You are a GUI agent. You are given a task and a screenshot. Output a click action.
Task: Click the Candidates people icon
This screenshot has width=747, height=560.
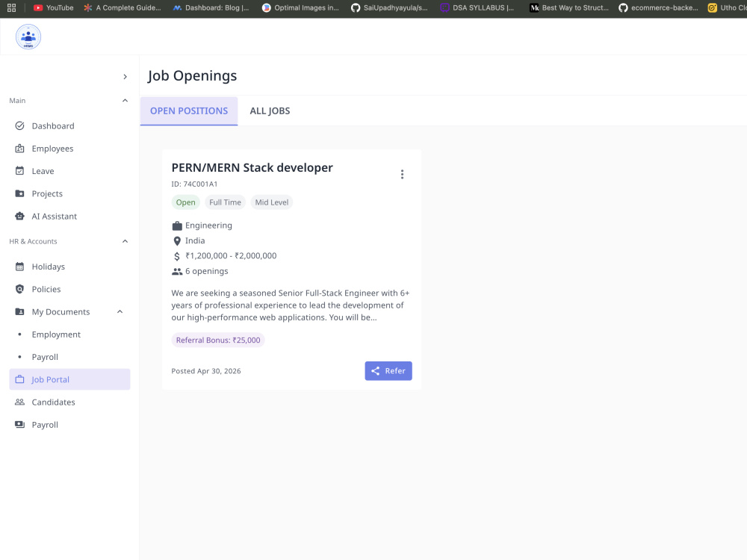tap(19, 402)
